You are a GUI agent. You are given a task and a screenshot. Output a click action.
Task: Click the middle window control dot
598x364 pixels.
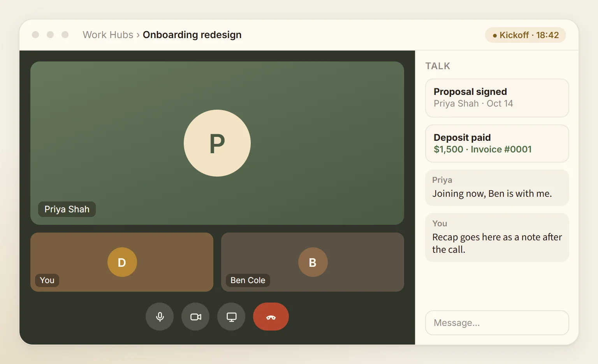pyautogui.click(x=50, y=35)
